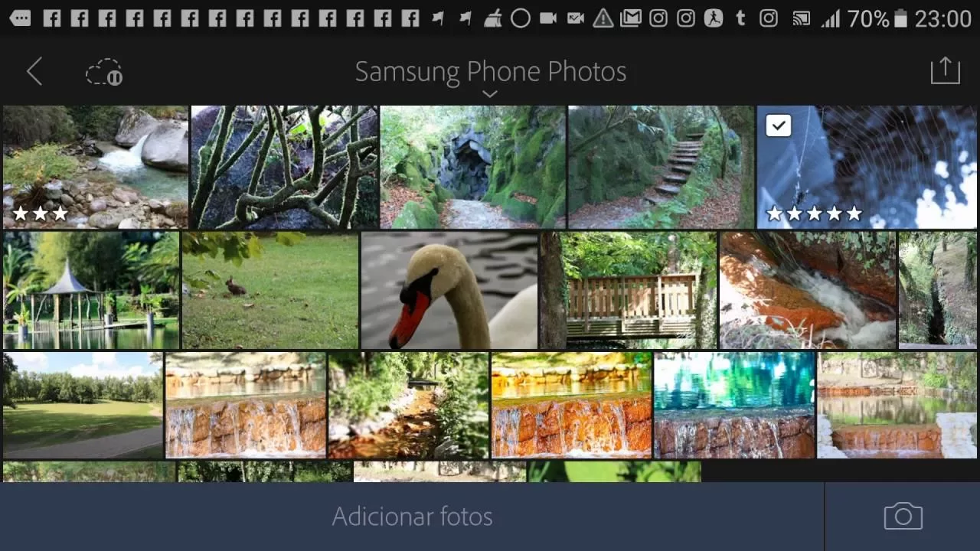The height and width of the screenshot is (551, 980).
Task: Open the paused cloud sync icon
Action: pos(104,72)
